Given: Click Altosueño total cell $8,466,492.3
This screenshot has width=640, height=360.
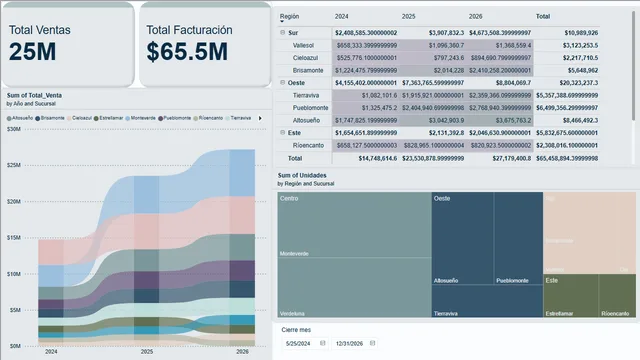Looking at the screenshot, I should click(x=580, y=120).
